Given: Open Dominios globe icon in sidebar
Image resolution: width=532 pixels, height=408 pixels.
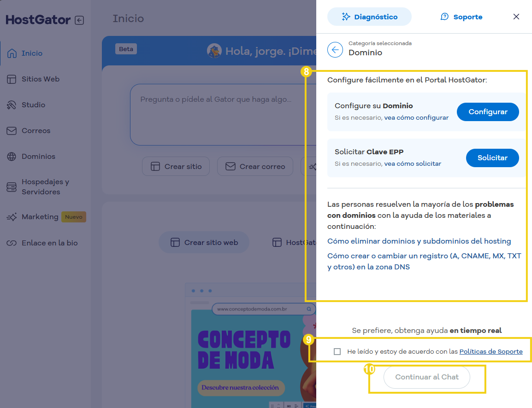Looking at the screenshot, I should [x=12, y=157].
